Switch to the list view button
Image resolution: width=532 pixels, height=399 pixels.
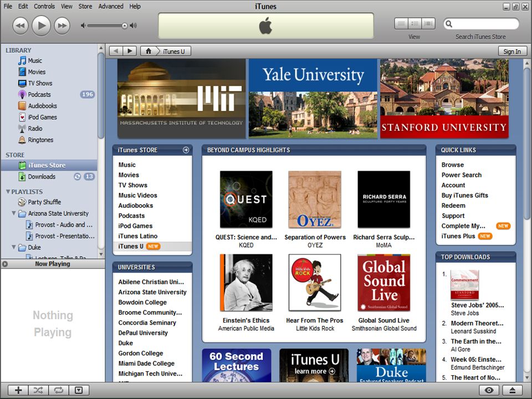401,24
